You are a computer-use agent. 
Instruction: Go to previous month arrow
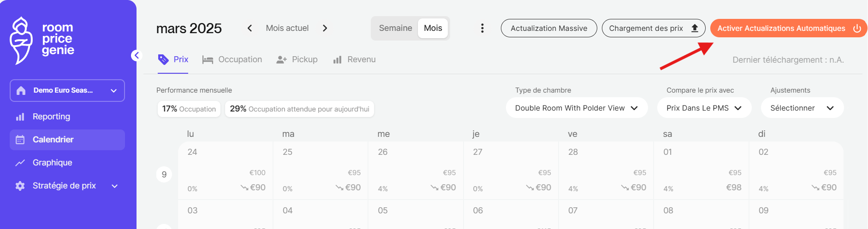tap(250, 28)
